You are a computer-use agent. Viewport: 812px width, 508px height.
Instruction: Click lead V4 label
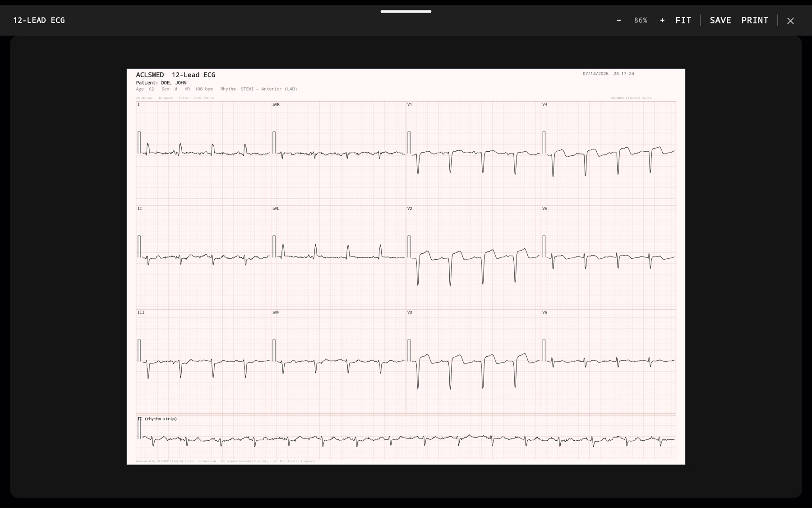coord(544,104)
